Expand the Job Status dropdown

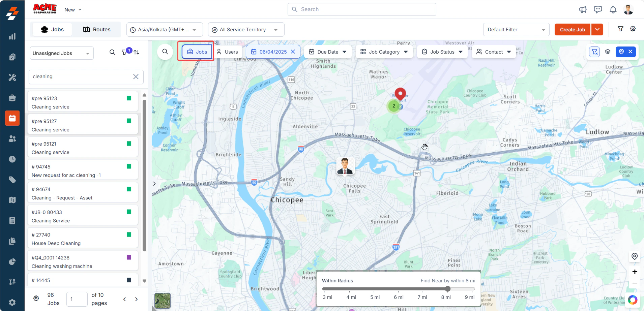point(442,52)
